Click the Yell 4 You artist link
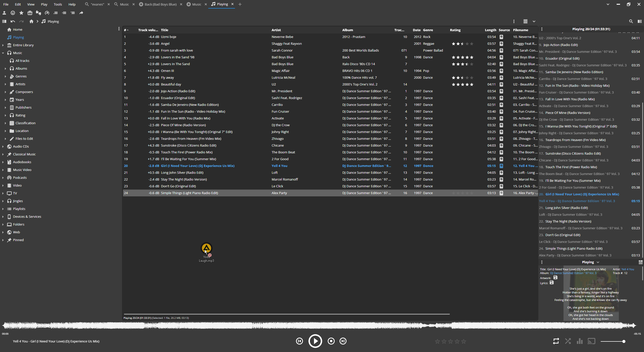Screen dimensions: 644x352 click(628, 269)
